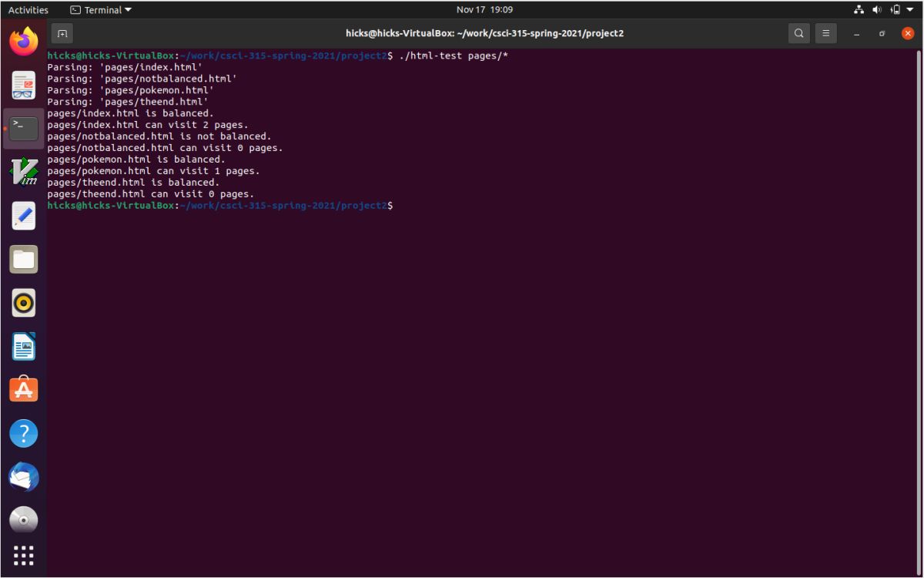Click 'pages/index.html can visit 2 pages.'

[148, 125]
